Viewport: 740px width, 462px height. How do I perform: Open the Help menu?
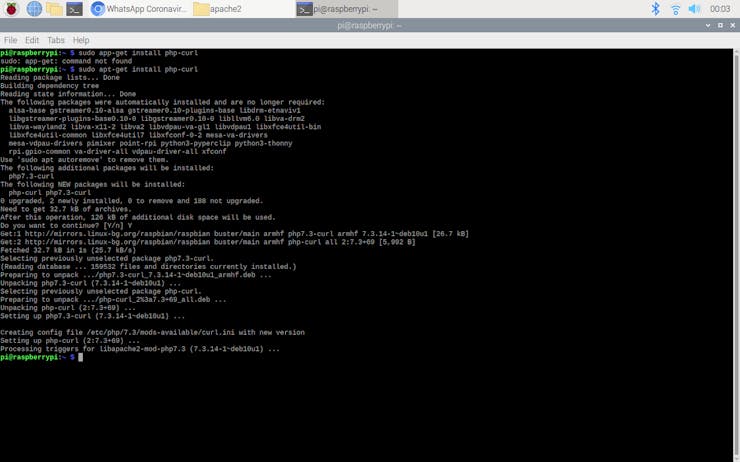(x=81, y=40)
